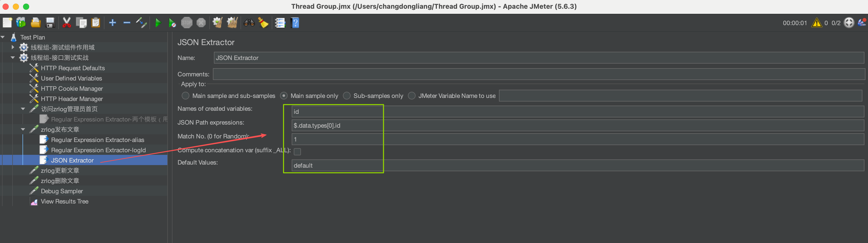Select HTTP Header Manager in tree
Viewport: 868px width, 243px height.
tap(72, 99)
